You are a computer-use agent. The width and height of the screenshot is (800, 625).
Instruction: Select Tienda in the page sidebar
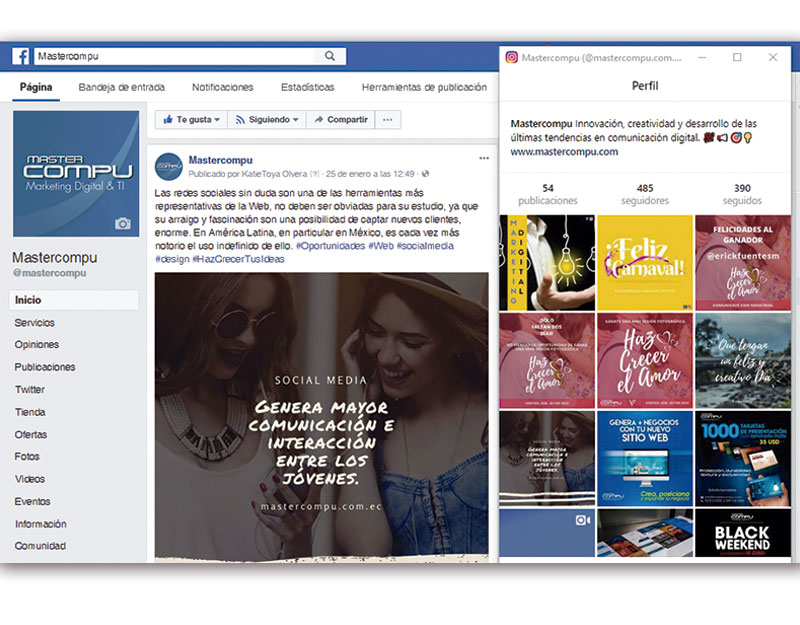click(x=30, y=412)
